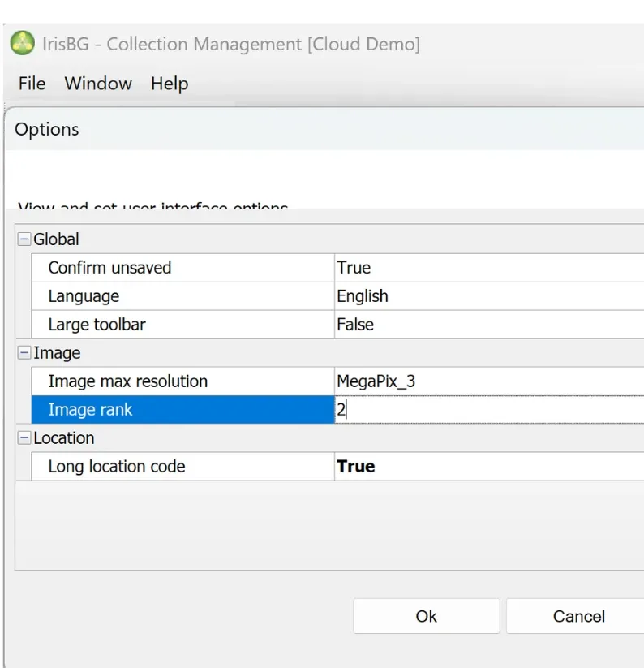The image size is (644, 668).
Task: Click the Global category heading text
Action: [x=56, y=239]
